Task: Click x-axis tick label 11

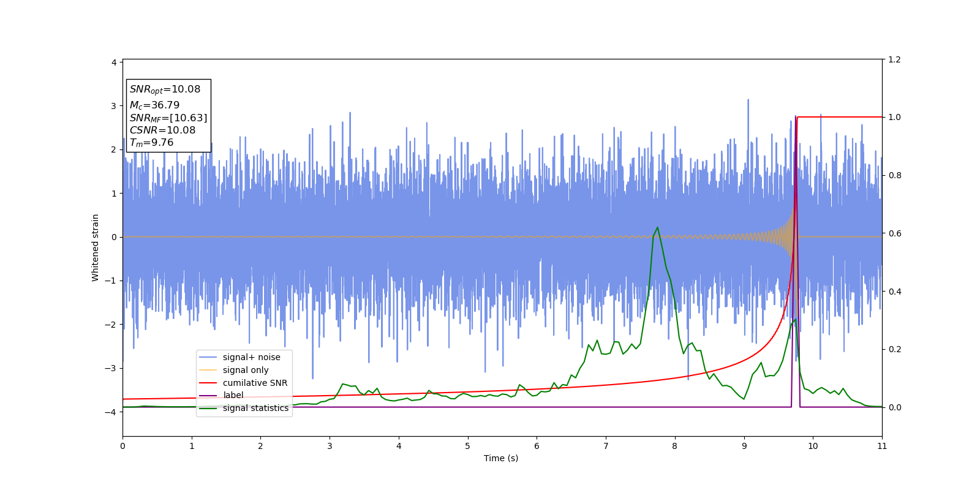Action: [x=882, y=446]
